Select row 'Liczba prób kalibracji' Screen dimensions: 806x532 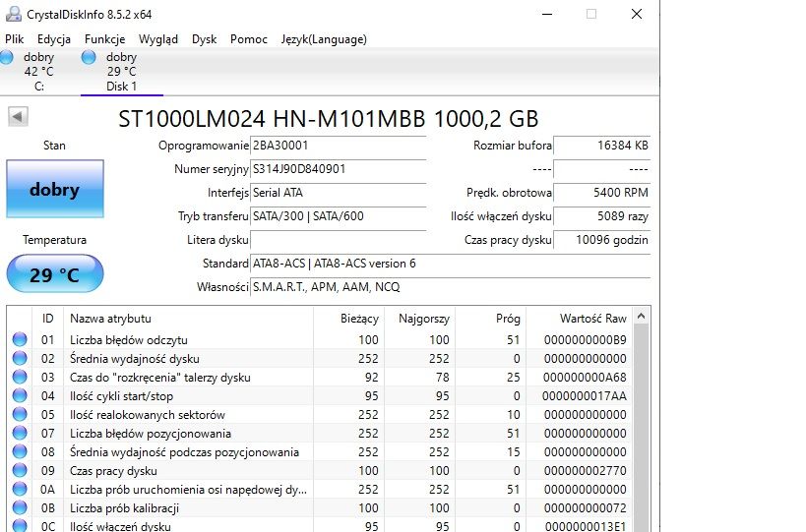(320, 507)
